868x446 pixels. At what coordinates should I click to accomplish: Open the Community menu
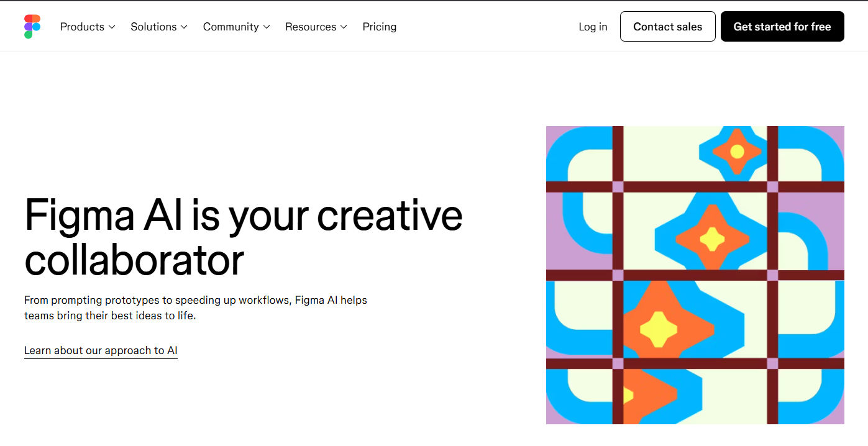pyautogui.click(x=231, y=27)
